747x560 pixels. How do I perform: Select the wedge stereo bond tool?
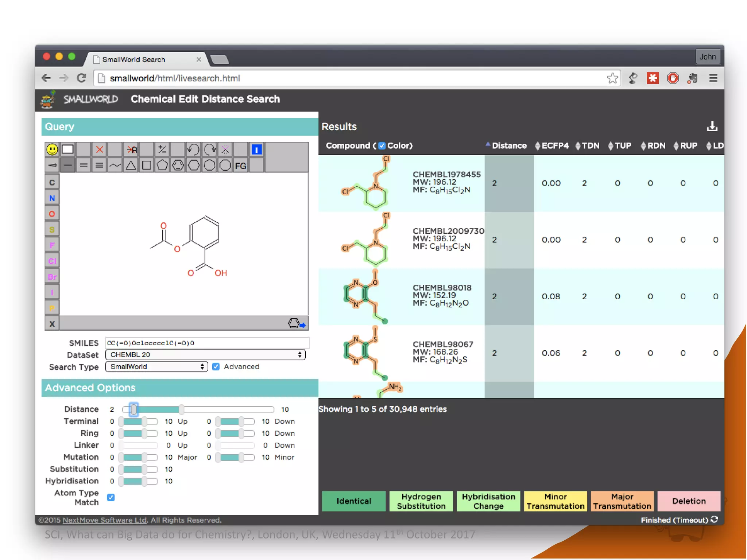pos(52,166)
